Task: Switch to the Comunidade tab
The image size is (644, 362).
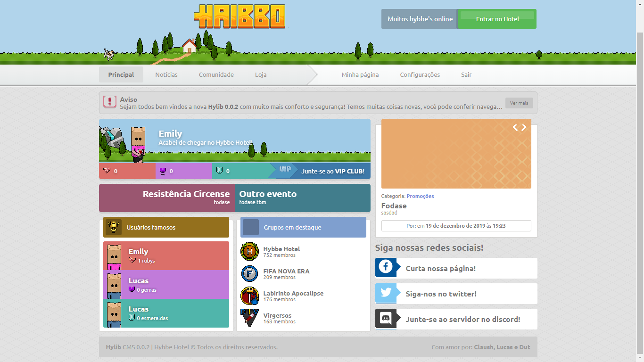Action: [x=216, y=74]
